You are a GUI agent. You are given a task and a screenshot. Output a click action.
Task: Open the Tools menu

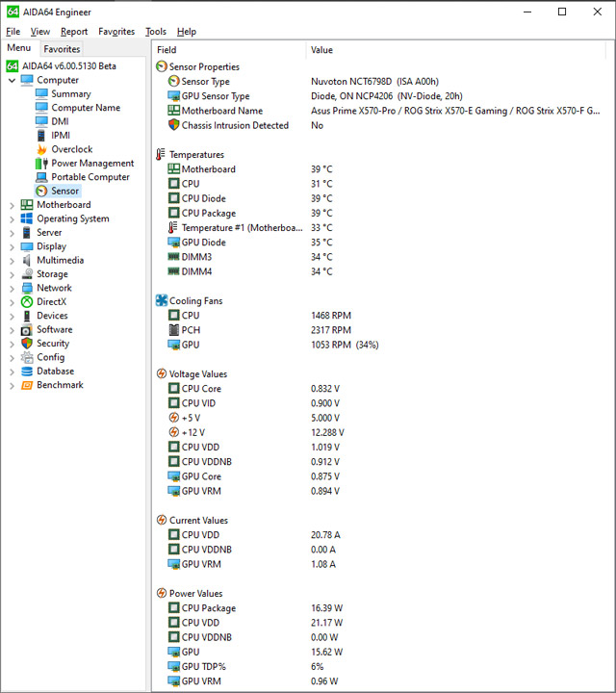click(x=156, y=32)
